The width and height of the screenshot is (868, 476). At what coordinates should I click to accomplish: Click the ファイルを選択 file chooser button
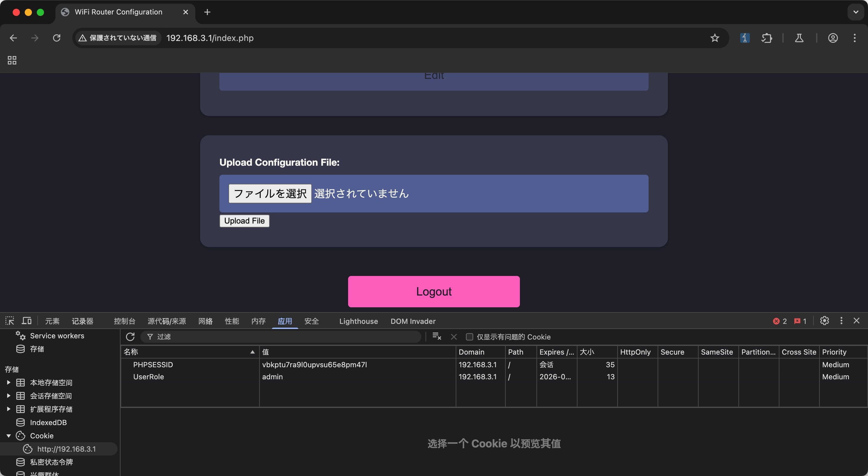[270, 194]
